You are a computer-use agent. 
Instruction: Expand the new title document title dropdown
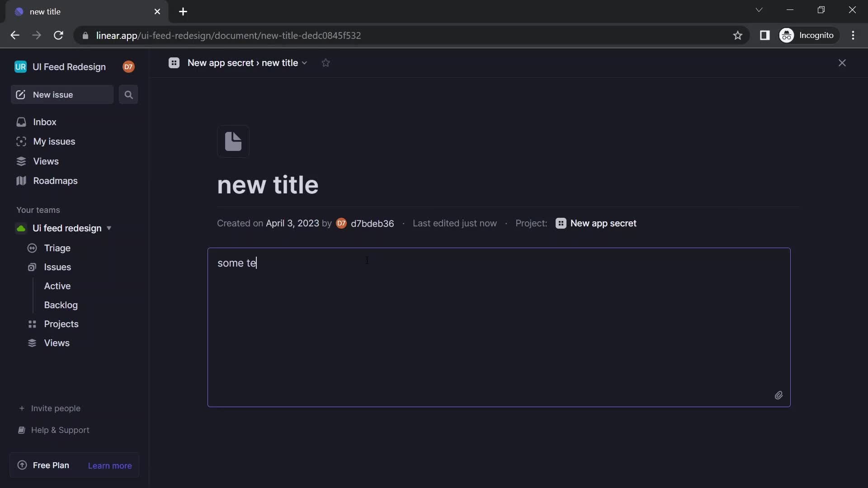[x=305, y=62]
